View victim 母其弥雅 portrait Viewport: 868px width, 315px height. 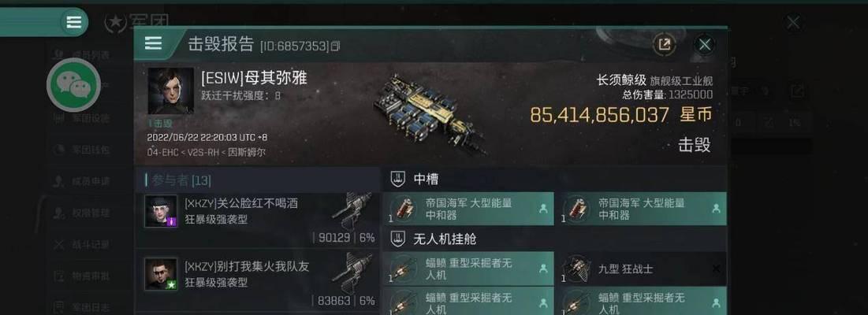tap(170, 91)
